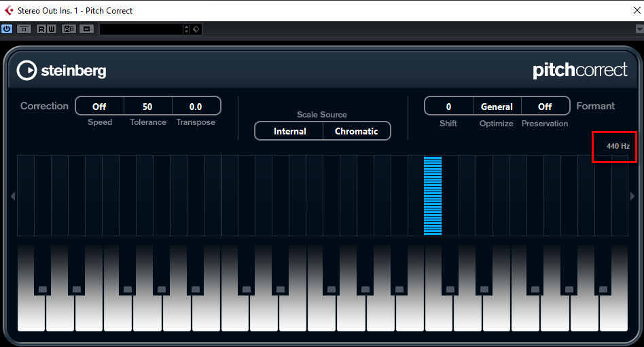
Task: Click the preset up/down stepper arrows
Action: [x=186, y=29]
